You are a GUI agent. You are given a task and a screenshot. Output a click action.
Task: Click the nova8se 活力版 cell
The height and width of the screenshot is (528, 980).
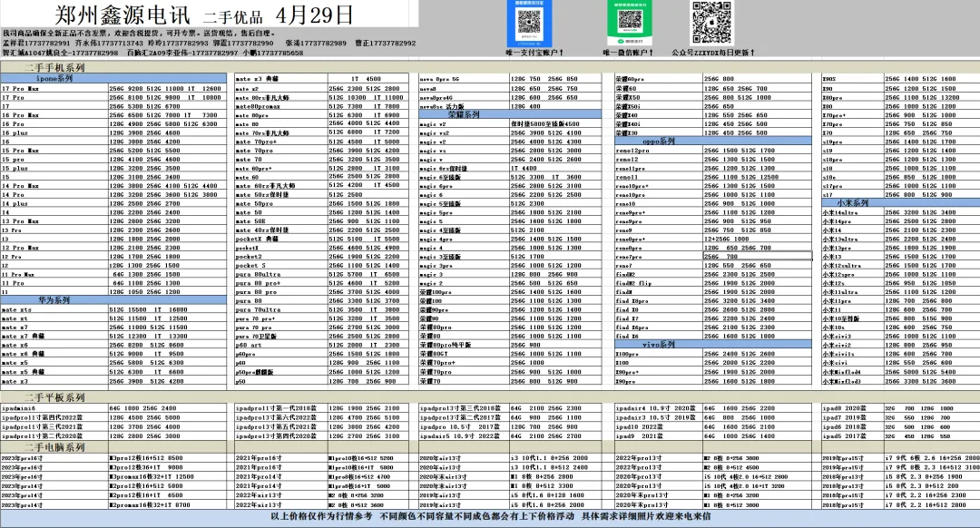coord(464,107)
